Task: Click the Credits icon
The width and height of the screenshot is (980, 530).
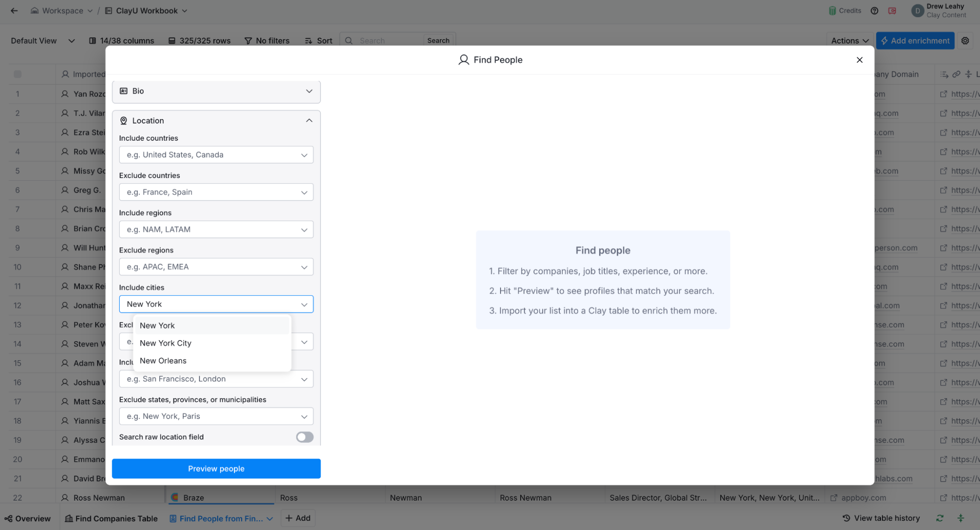Action: tap(832, 11)
